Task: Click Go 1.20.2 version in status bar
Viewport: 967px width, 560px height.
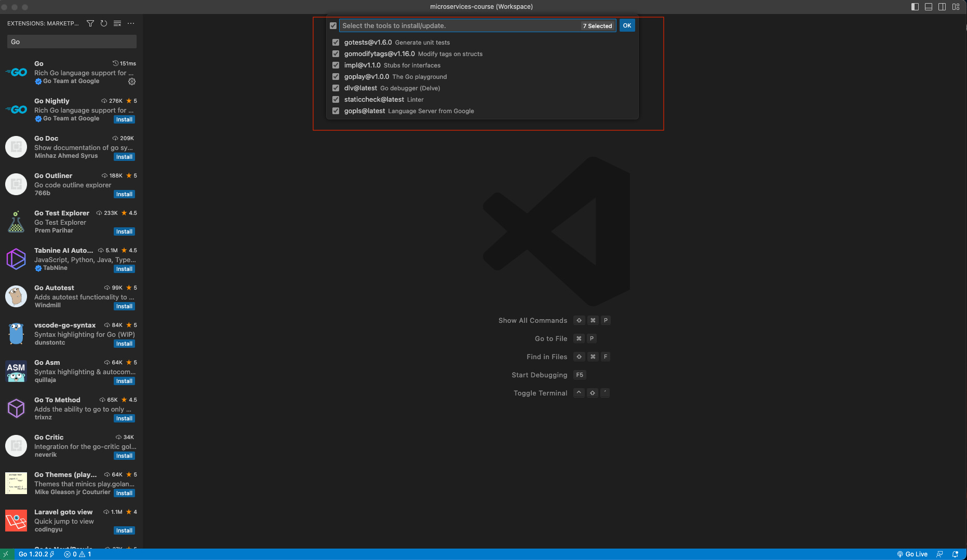Action: pyautogui.click(x=36, y=554)
